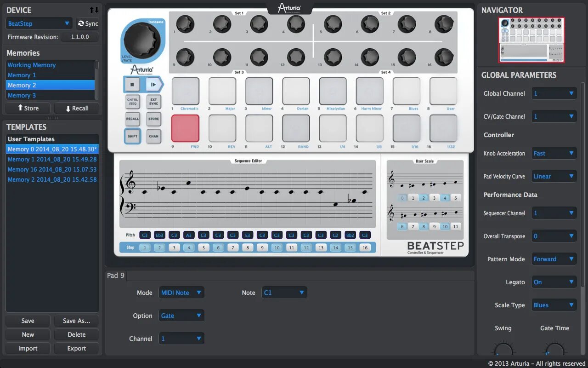Select template Memory 16 2014_08_20 15.07.53
The width and height of the screenshot is (588, 368).
(52, 169)
